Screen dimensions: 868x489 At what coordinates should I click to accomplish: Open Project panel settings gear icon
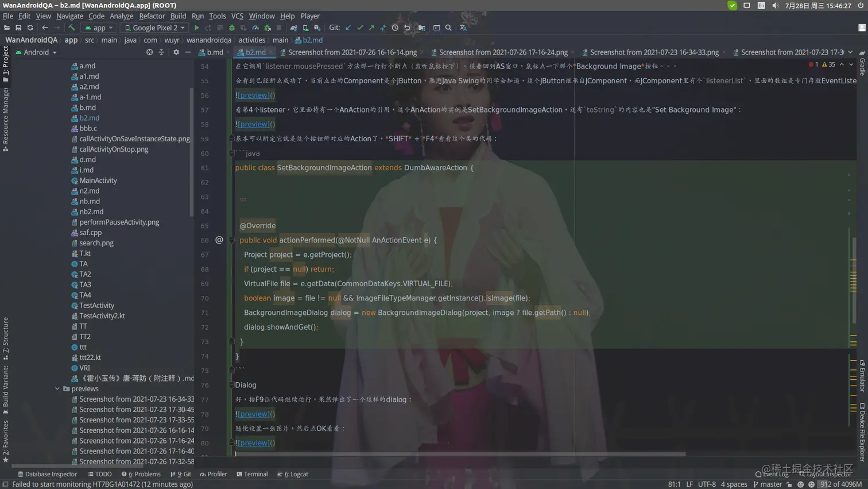tap(176, 52)
